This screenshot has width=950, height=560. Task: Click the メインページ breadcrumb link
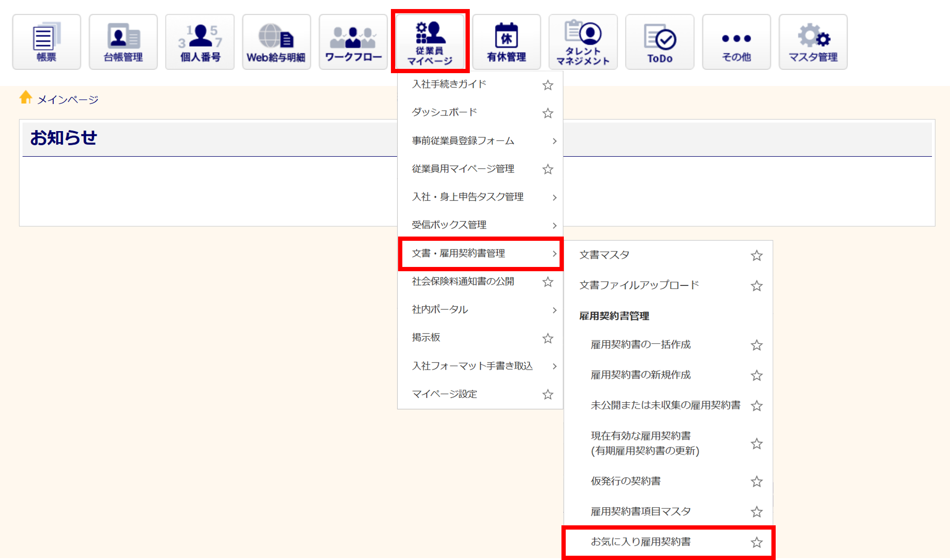(68, 100)
